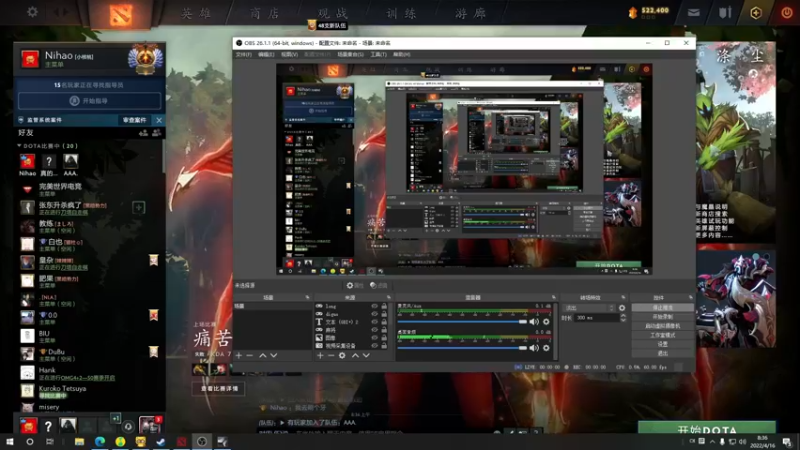Image resolution: width=800 pixels, height=450 pixels.
Task: Click the add friend icon in 好友 header
Action: (143, 133)
